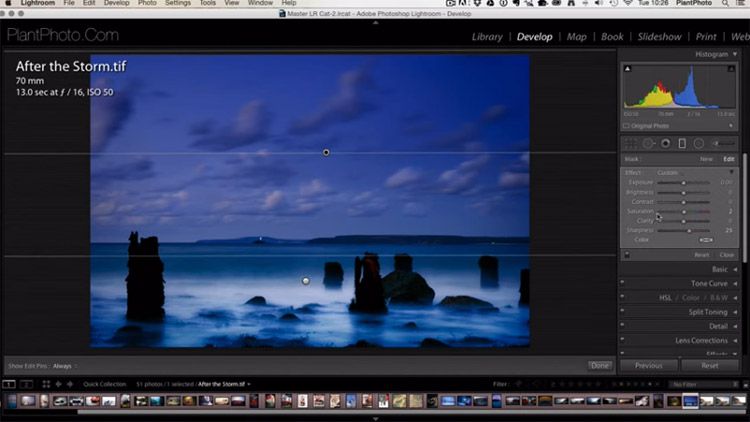Image resolution: width=750 pixels, height=422 pixels.
Task: Select the Spot Removal tool icon
Action: [648, 143]
